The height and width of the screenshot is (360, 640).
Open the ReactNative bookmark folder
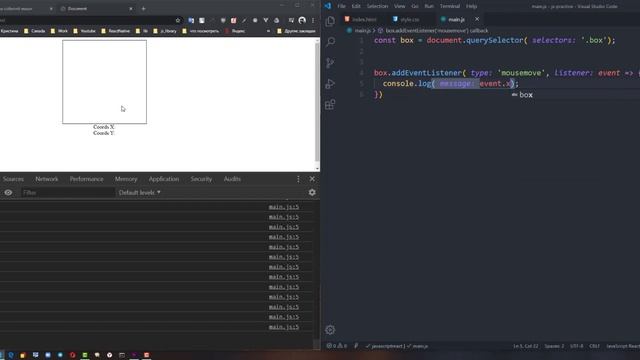(116, 31)
